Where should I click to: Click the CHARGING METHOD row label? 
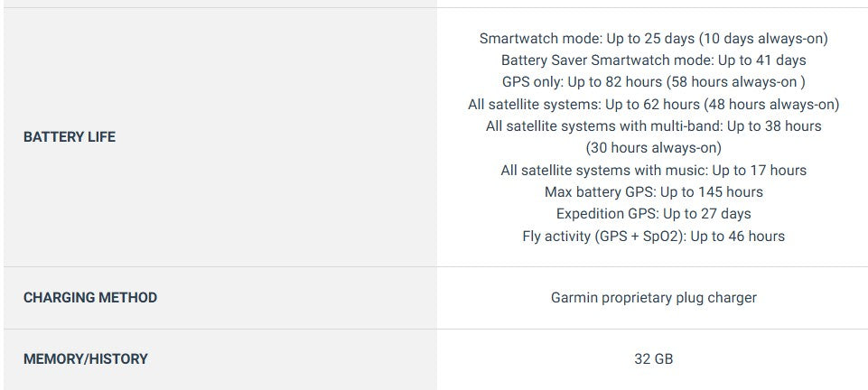90,298
